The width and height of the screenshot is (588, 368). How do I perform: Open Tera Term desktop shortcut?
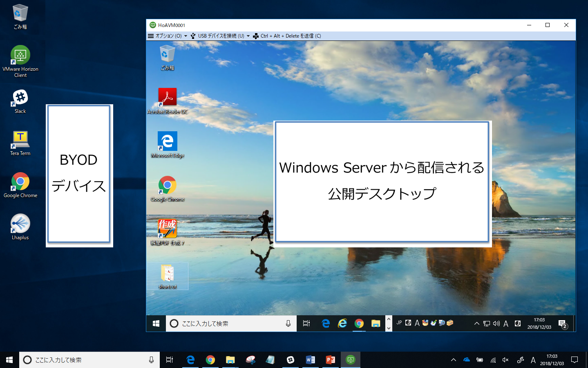point(20,140)
